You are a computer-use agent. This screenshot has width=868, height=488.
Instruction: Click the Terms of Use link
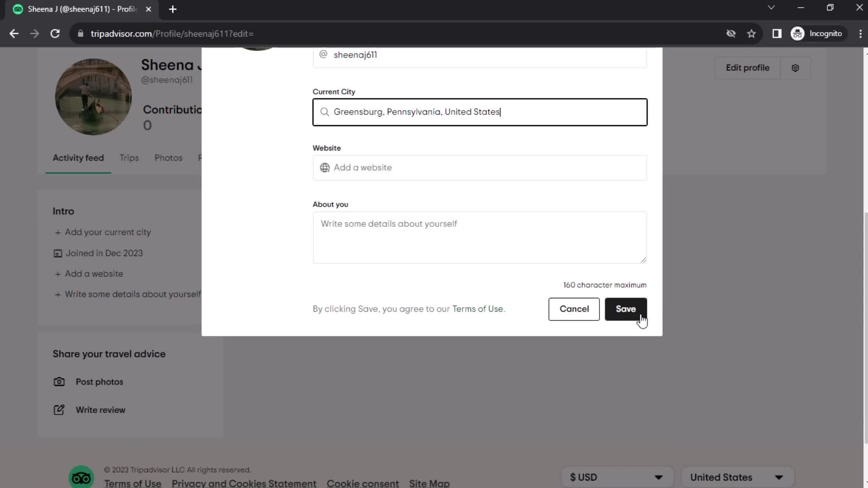coord(477,309)
